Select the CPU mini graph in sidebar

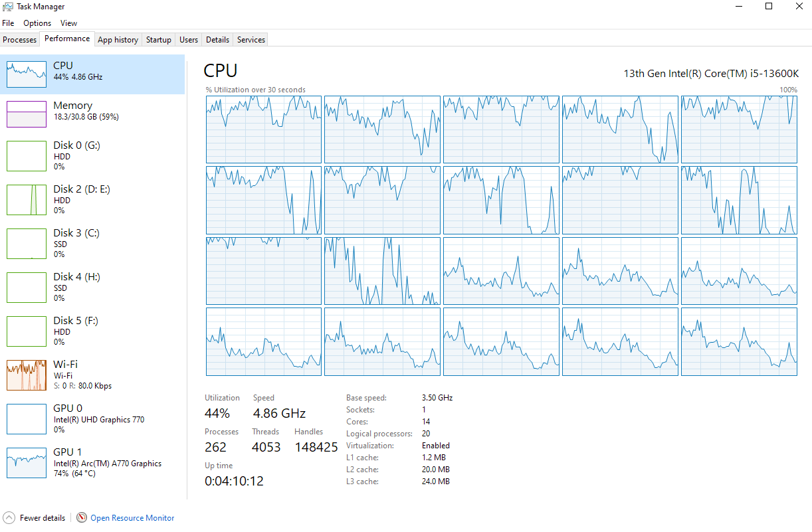click(x=27, y=74)
